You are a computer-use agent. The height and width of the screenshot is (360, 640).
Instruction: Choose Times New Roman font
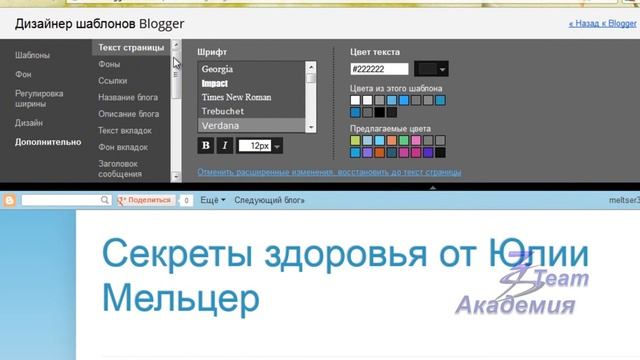click(x=251, y=97)
